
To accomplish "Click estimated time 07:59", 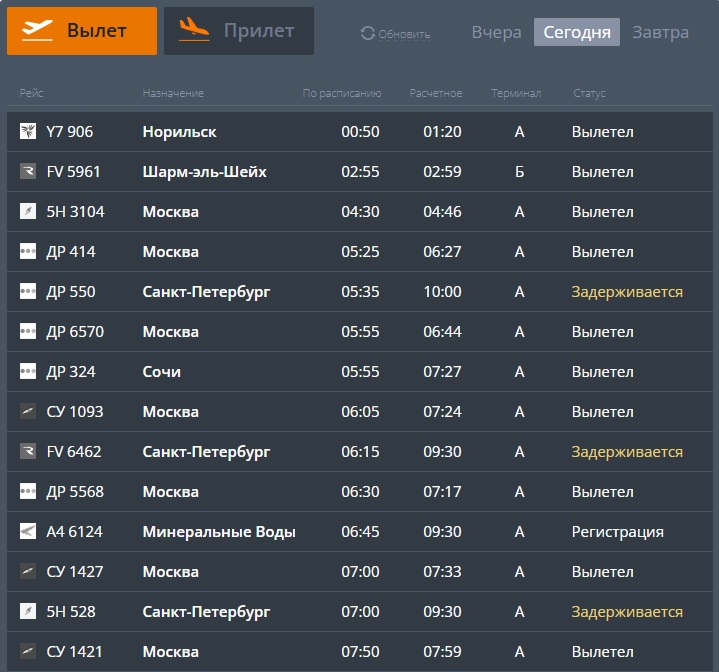I will (442, 651).
